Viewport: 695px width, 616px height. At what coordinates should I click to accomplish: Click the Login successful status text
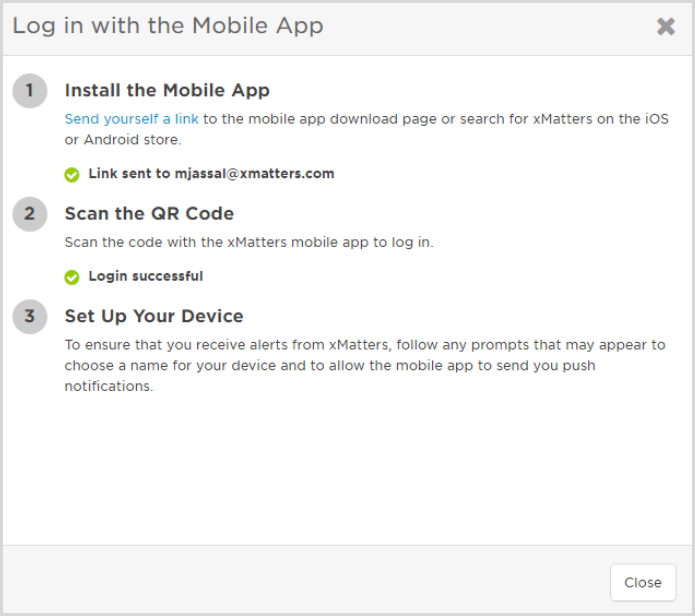tap(146, 276)
